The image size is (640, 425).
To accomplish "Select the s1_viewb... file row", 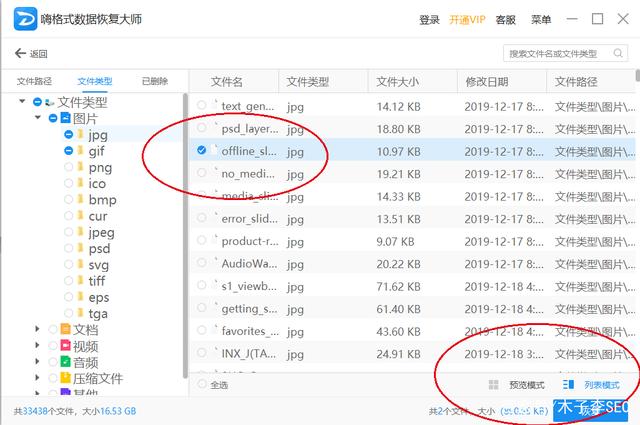I will coord(413,286).
